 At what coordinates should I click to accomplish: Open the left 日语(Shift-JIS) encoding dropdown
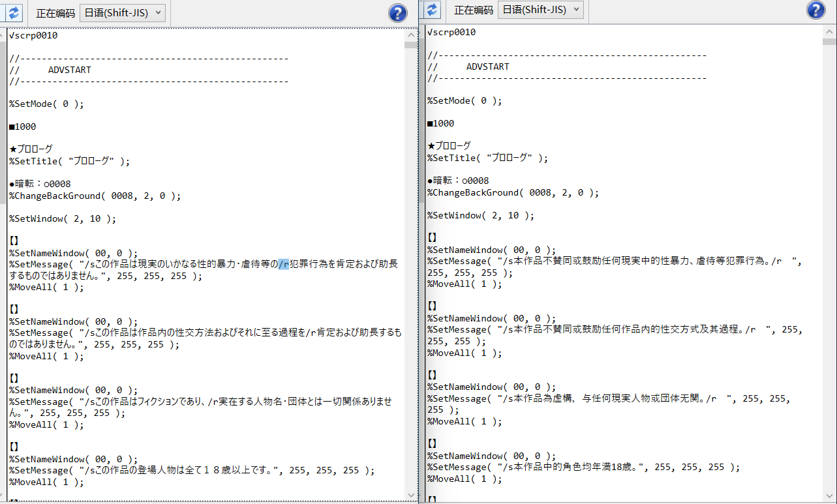(x=122, y=12)
